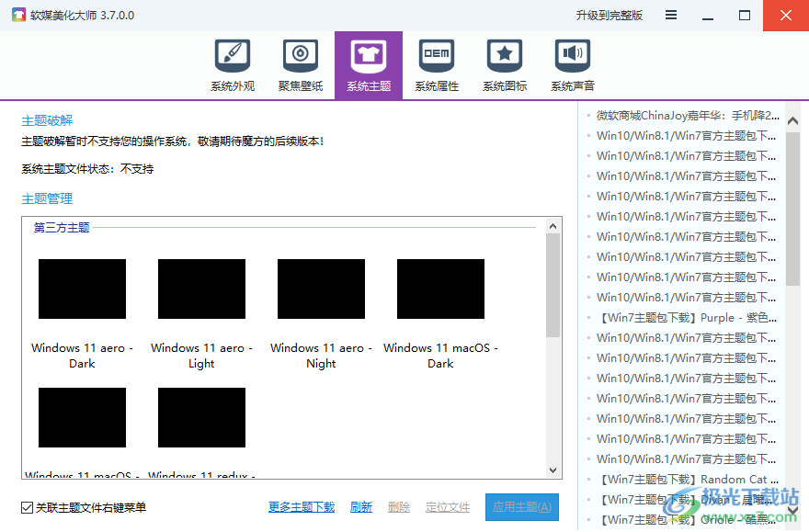Screen dimensions: 809x532
Task: Click the 升级到完整版 link
Action: click(x=610, y=16)
